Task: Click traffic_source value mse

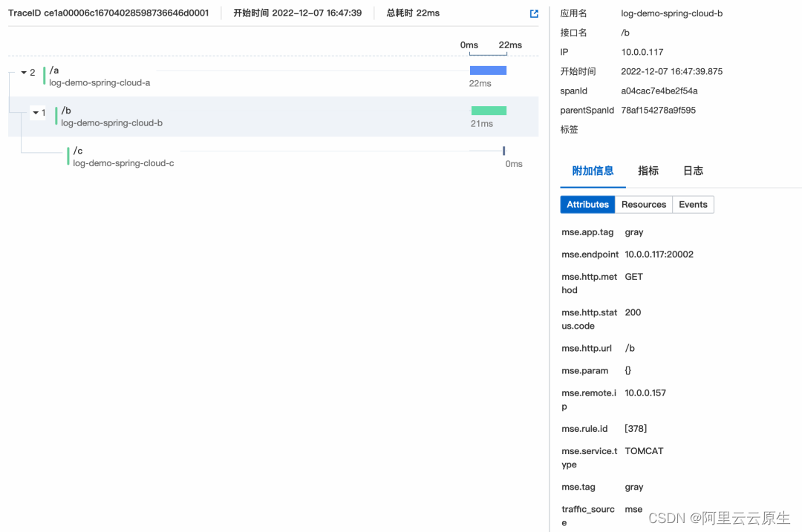Action: [x=633, y=510]
